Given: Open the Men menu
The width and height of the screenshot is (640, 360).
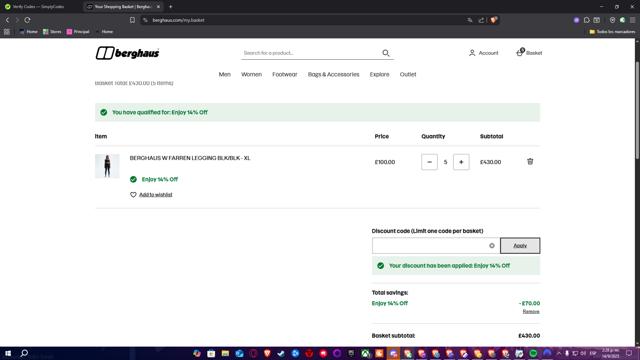Looking at the screenshot, I should click(224, 74).
